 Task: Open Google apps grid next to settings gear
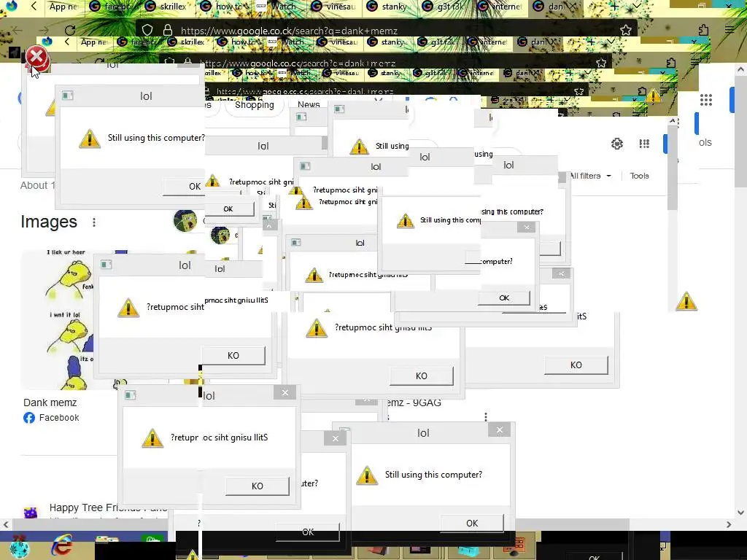tap(644, 144)
